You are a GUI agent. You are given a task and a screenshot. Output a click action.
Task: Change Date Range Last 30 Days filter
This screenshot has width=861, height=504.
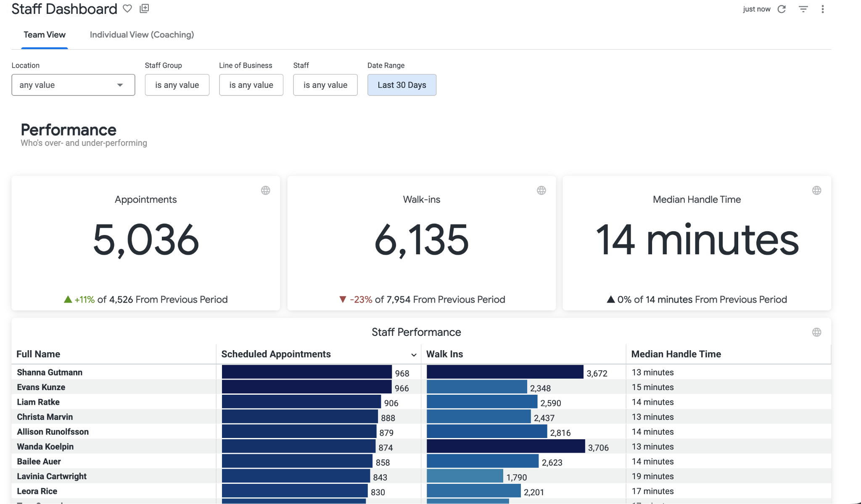402,85
